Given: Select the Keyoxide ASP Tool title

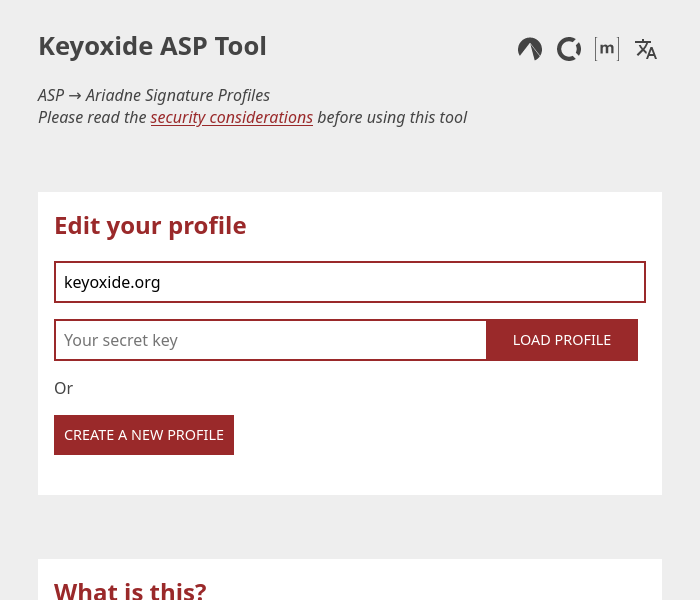Looking at the screenshot, I should pyautogui.click(x=153, y=46).
